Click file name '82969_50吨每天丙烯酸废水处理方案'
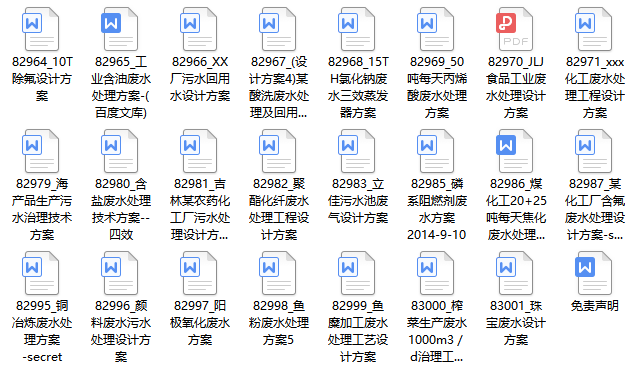 [437, 87]
